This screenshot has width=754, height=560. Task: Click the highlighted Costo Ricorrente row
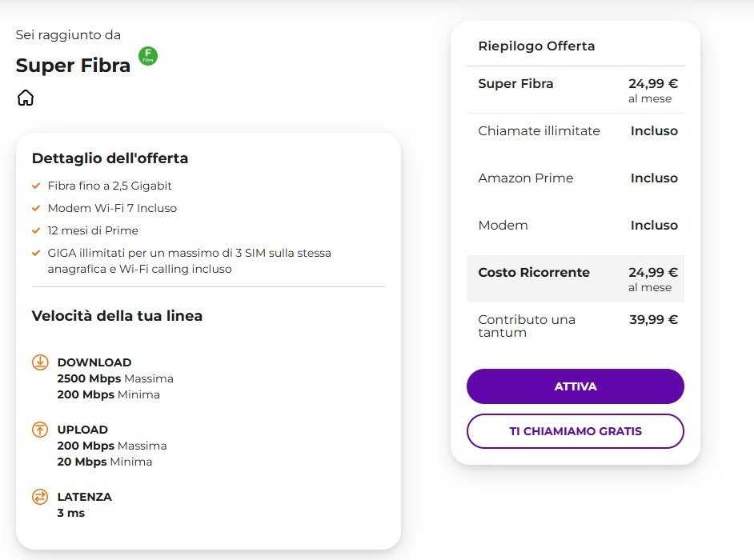coord(575,278)
